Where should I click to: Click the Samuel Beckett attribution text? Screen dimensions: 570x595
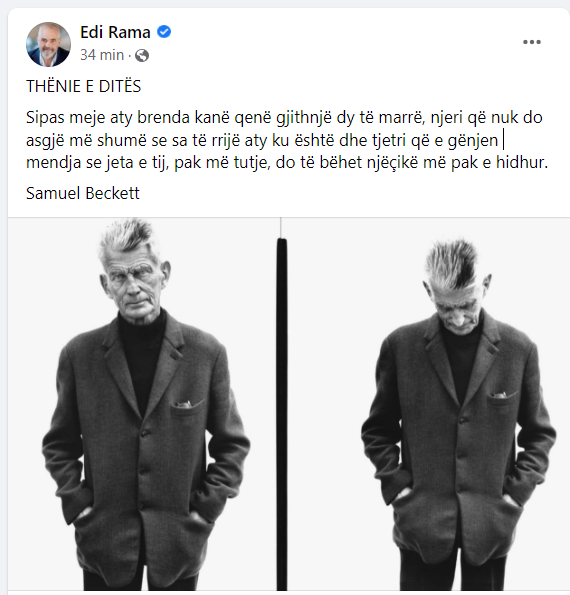[x=83, y=193]
